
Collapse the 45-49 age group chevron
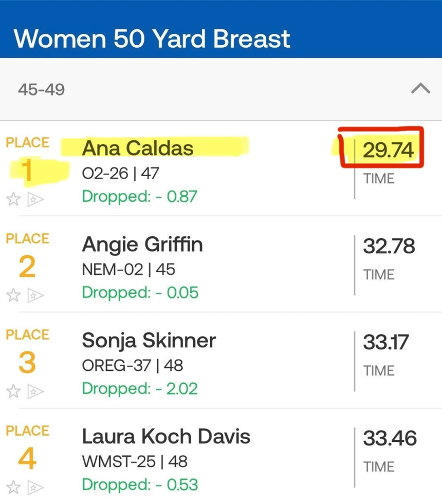[420, 88]
